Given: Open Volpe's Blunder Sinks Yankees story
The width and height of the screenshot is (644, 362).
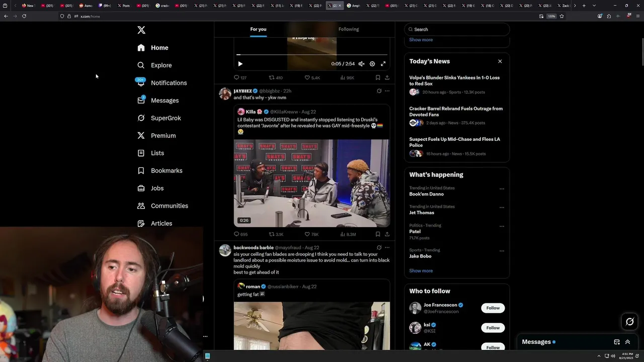Looking at the screenshot, I should point(457,85).
